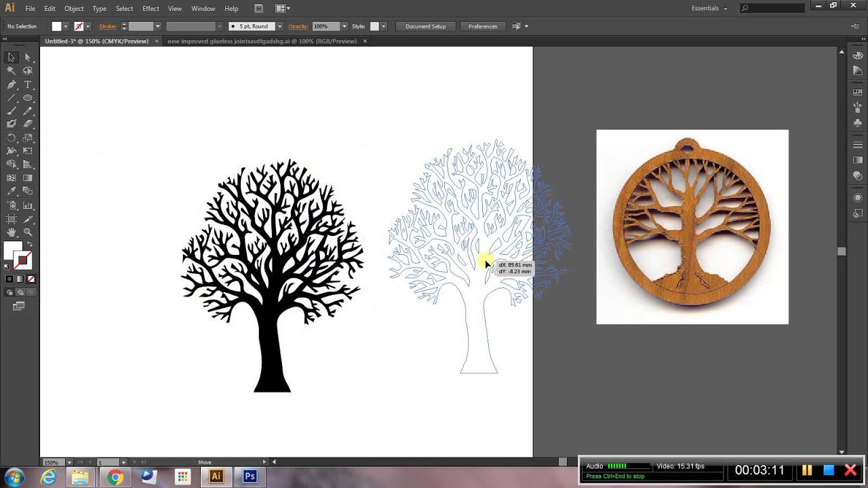Open the graphic Style dropdown
This screenshot has height=488, width=868.
click(x=384, y=26)
